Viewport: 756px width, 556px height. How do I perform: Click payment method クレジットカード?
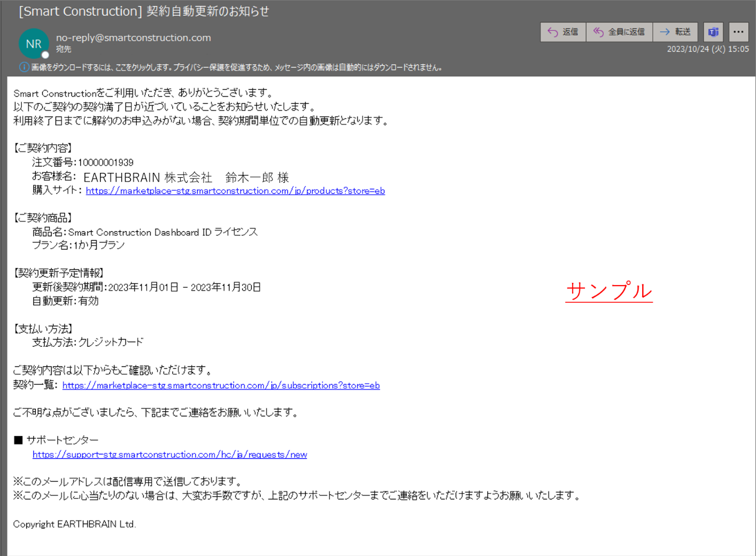110,342
